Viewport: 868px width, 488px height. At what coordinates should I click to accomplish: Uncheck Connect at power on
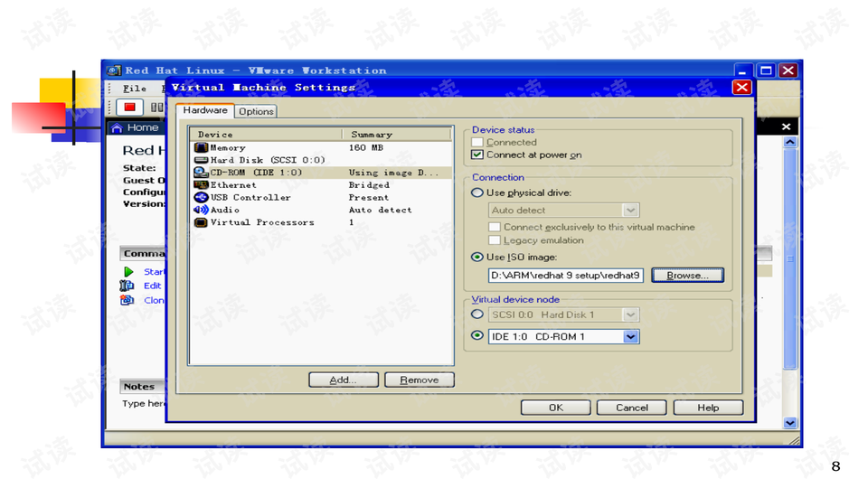477,155
